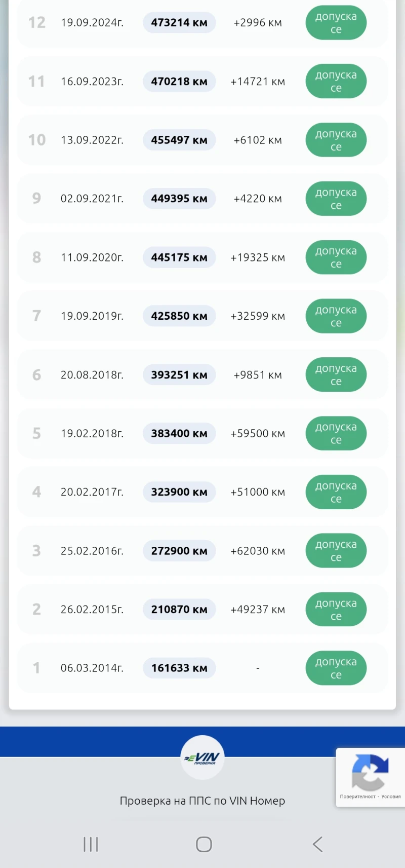Viewport: 405px width, 868px height.
Task: Open the reCAPTCHA 'Условия' terms link
Action: tap(391, 797)
